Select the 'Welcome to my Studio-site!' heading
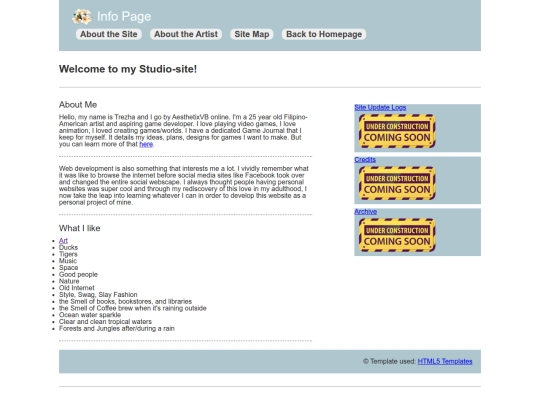Viewport: 540px width, 405px height. 128,69
